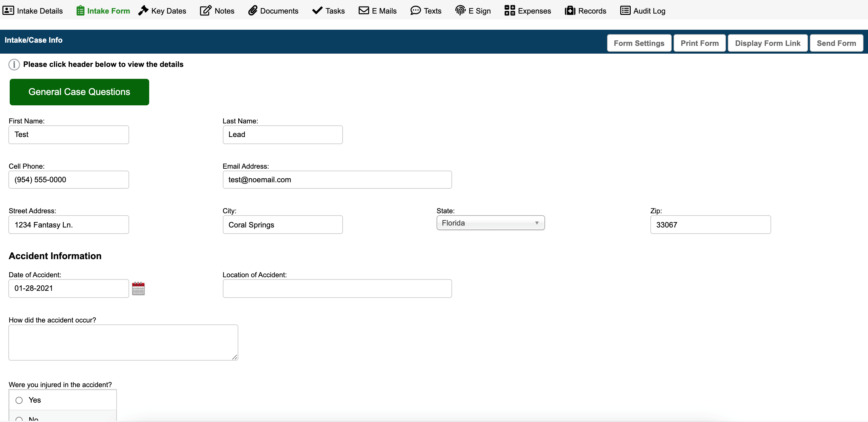
Task: Click the Key Dates gavel icon
Action: [x=143, y=10]
